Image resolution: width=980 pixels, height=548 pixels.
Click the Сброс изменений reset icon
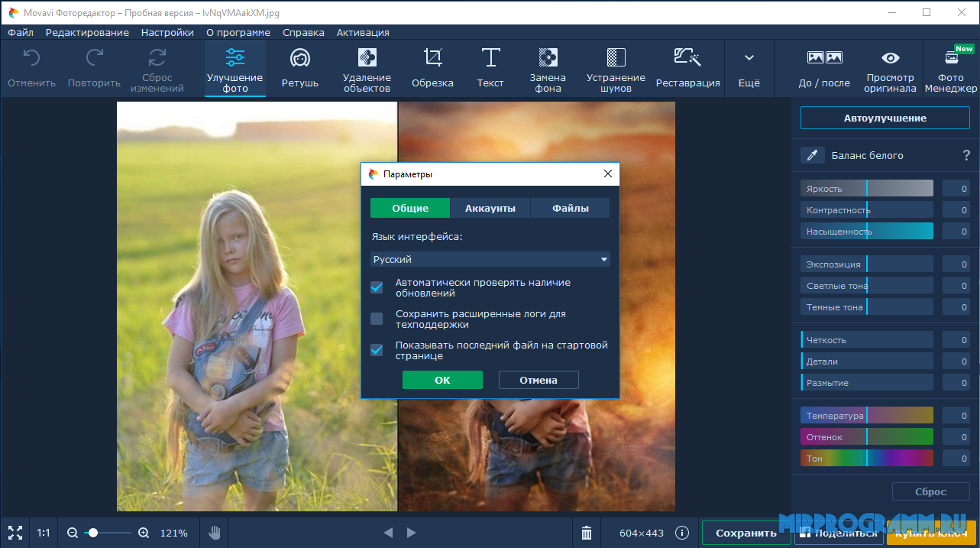(x=157, y=57)
